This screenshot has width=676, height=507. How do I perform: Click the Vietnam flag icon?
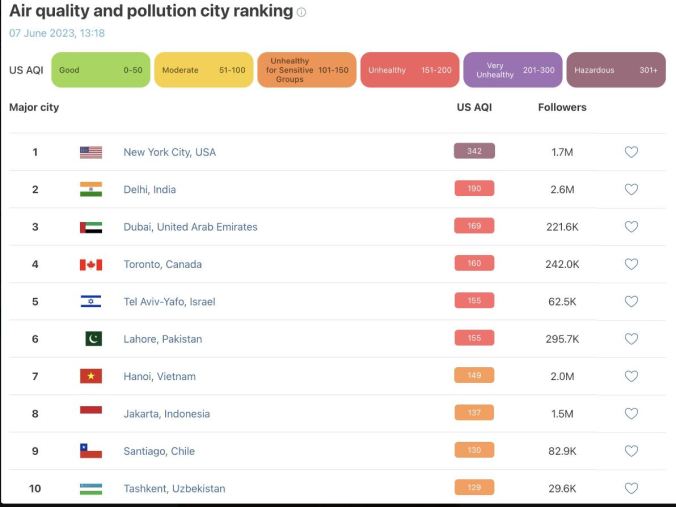click(91, 377)
